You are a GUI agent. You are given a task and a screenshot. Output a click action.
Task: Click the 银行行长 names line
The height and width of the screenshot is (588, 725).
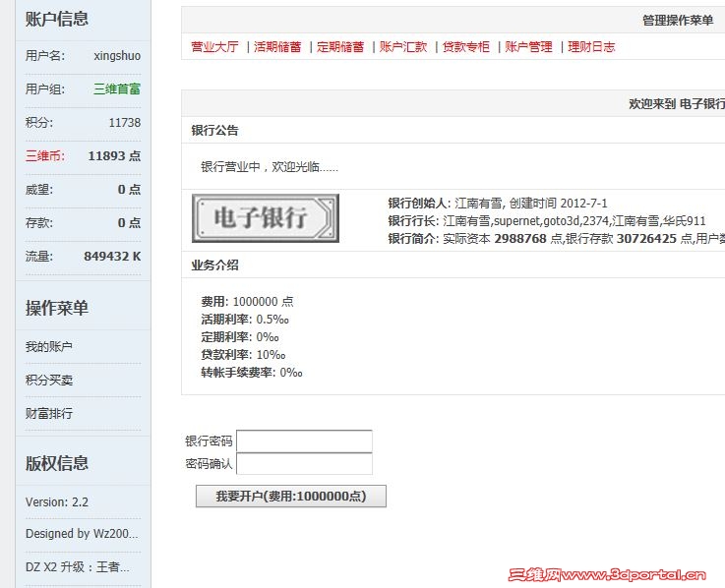coord(547,220)
